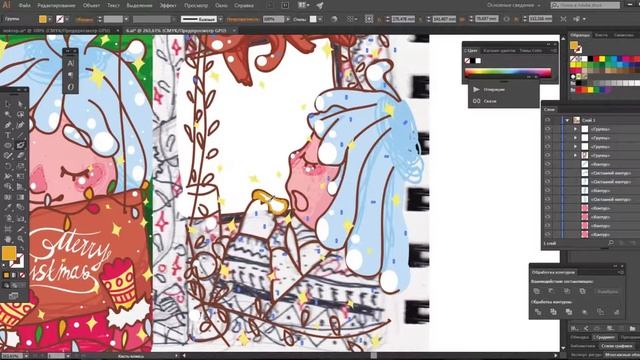Image resolution: width=640 pixels, height=360 pixels.
Task: Open the fill color dropdown in control bar
Action: click(50, 19)
